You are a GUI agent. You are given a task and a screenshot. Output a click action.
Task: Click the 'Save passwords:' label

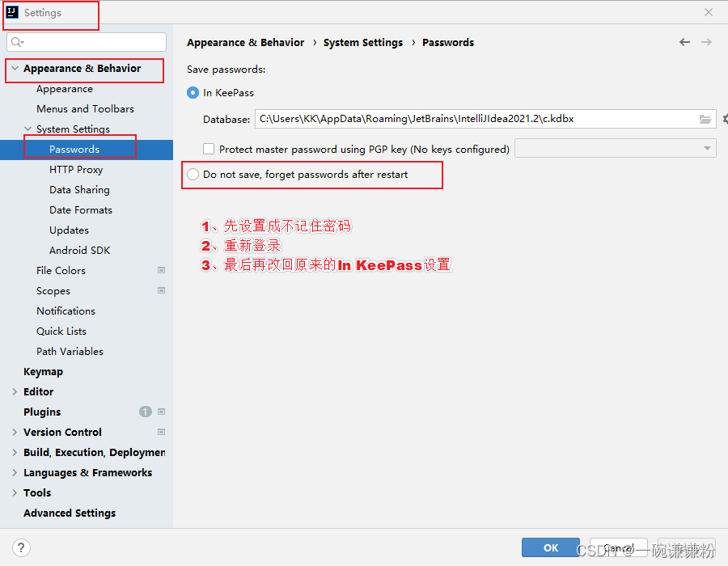[226, 70]
